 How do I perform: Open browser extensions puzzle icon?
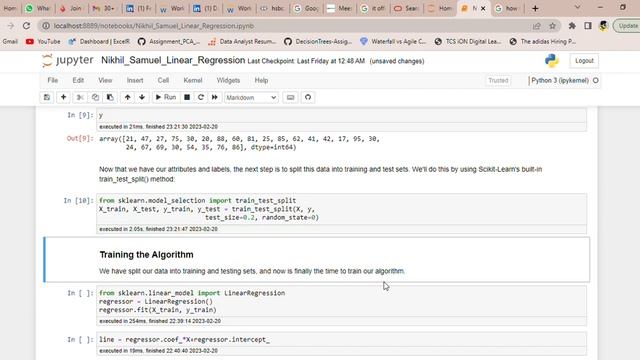coord(572,26)
